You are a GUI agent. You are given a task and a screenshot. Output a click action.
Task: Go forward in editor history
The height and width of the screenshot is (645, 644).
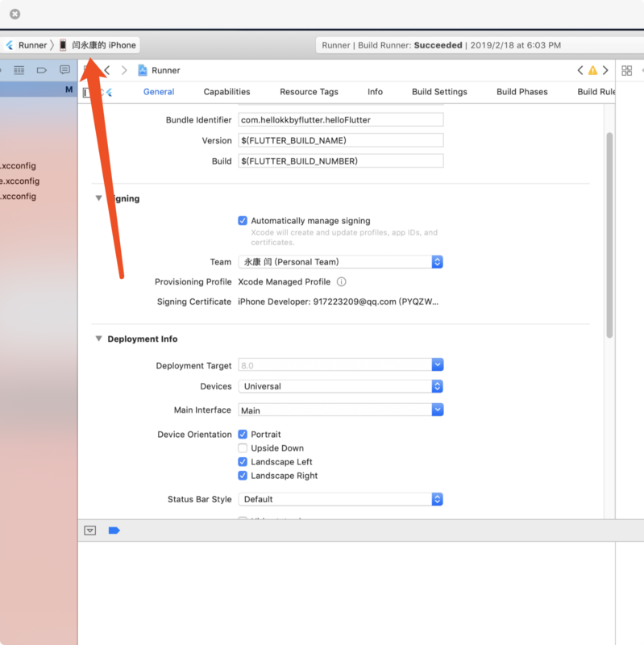(x=124, y=70)
